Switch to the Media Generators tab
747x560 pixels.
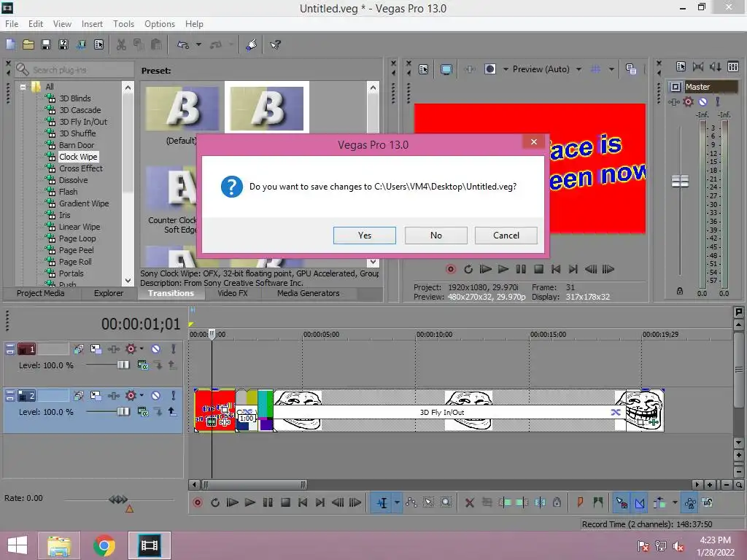pos(309,293)
